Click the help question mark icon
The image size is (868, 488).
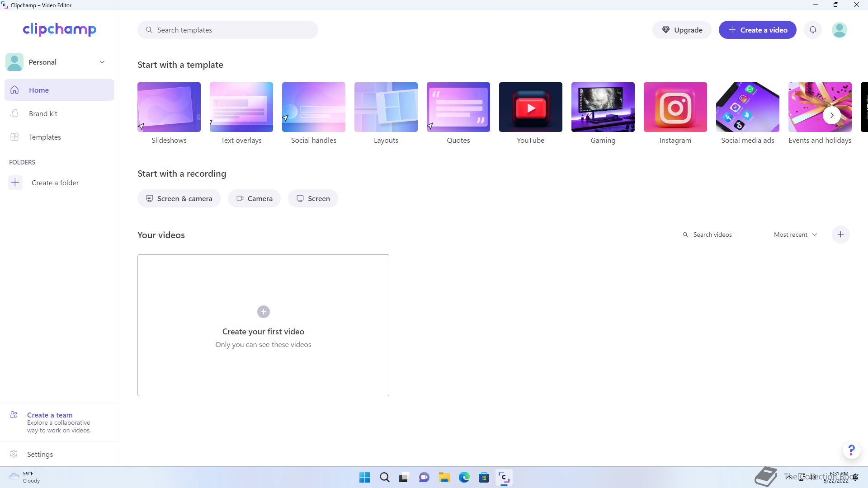coord(851,450)
